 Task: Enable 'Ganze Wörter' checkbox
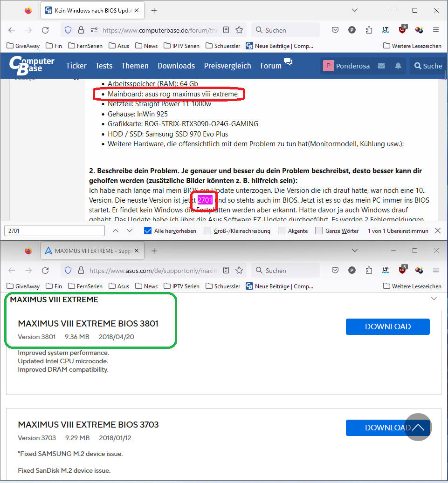click(x=319, y=231)
